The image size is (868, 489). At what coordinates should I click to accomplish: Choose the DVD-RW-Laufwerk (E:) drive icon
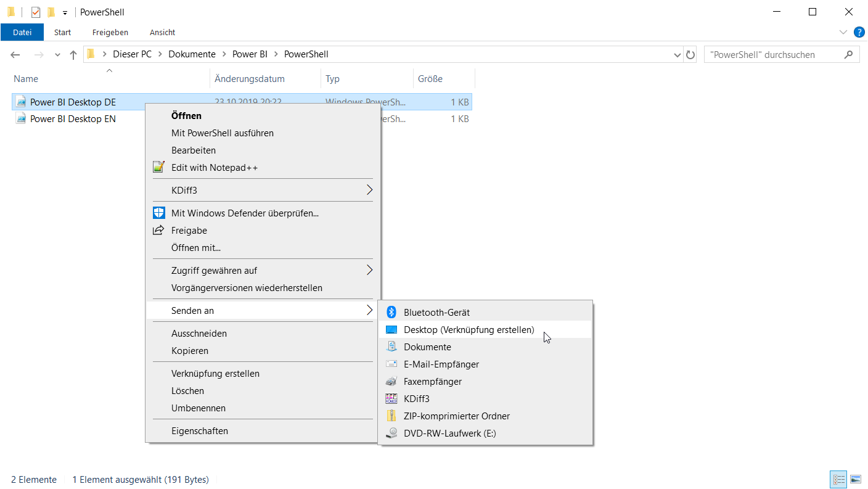[x=391, y=434]
